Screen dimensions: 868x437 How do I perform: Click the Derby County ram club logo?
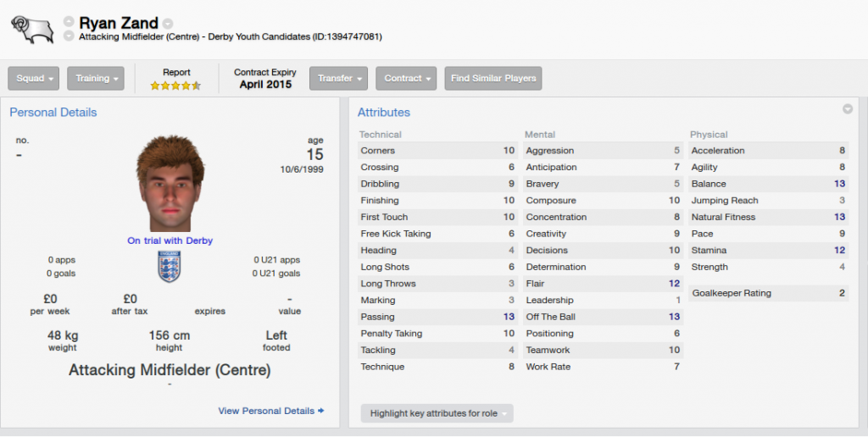point(33,30)
